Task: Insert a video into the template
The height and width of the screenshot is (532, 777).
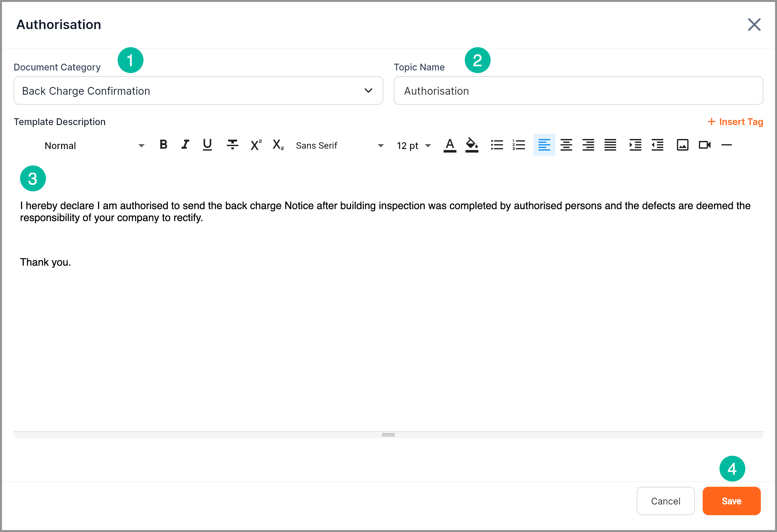Action: click(705, 145)
